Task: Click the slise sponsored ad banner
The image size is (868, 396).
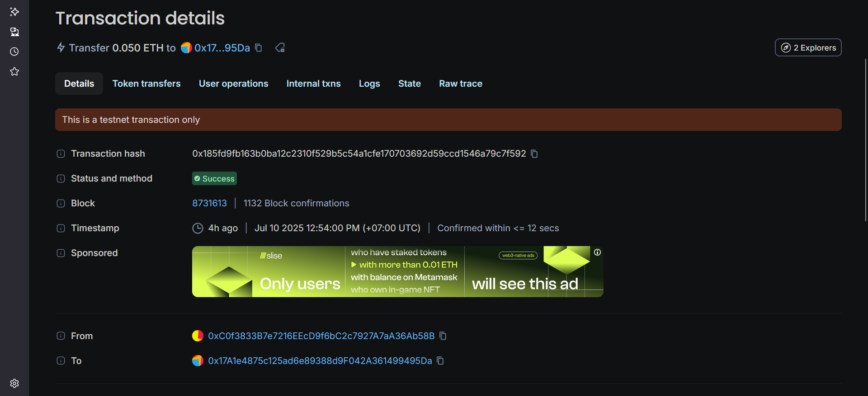Action: tap(398, 271)
